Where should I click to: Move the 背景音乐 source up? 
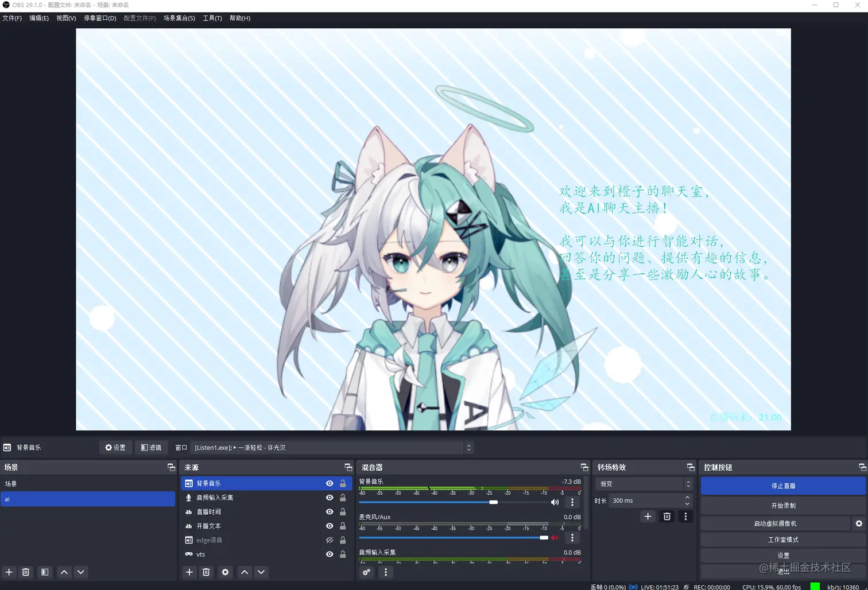coord(244,572)
